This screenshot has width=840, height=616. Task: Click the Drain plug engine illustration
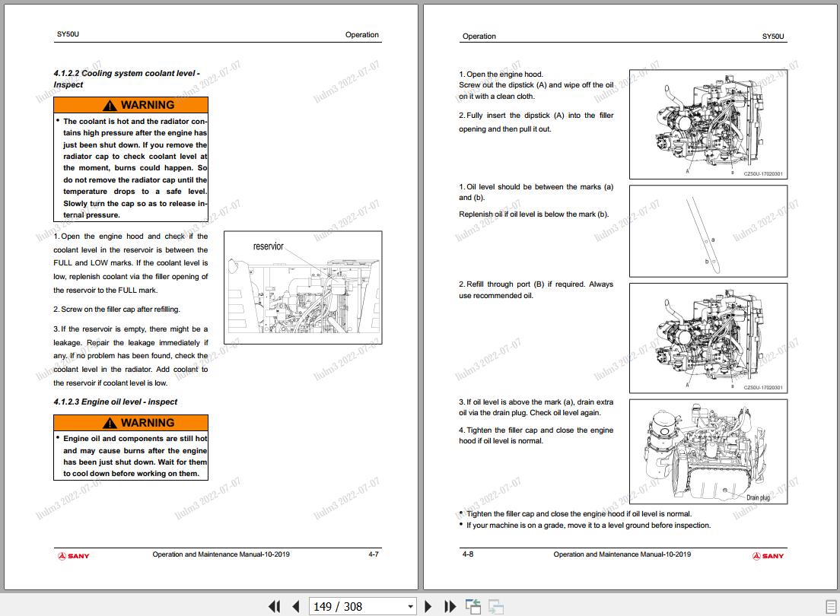708,452
